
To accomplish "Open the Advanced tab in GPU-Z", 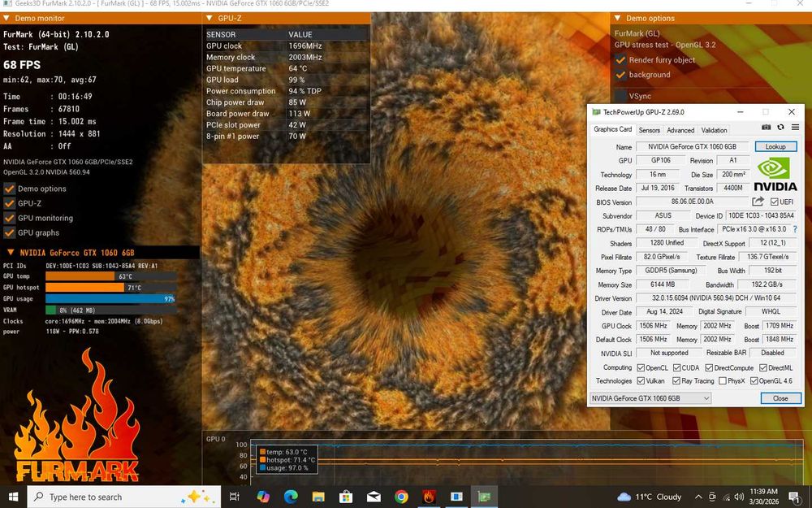I will 680,130.
